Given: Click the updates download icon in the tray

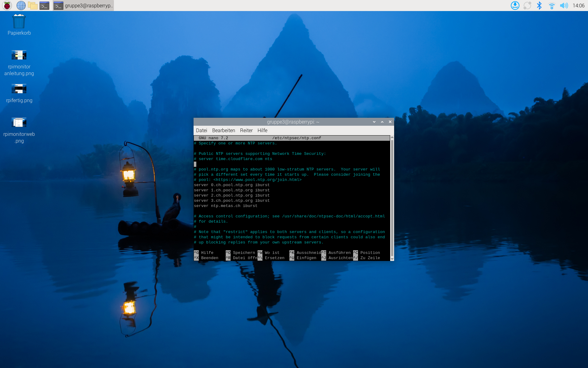Looking at the screenshot, I should click(x=515, y=6).
